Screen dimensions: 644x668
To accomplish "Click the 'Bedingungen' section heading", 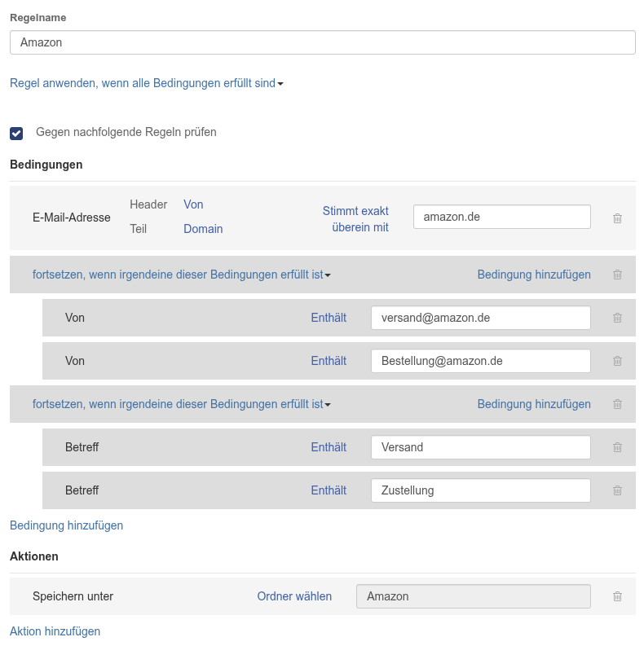I will click(x=46, y=165).
